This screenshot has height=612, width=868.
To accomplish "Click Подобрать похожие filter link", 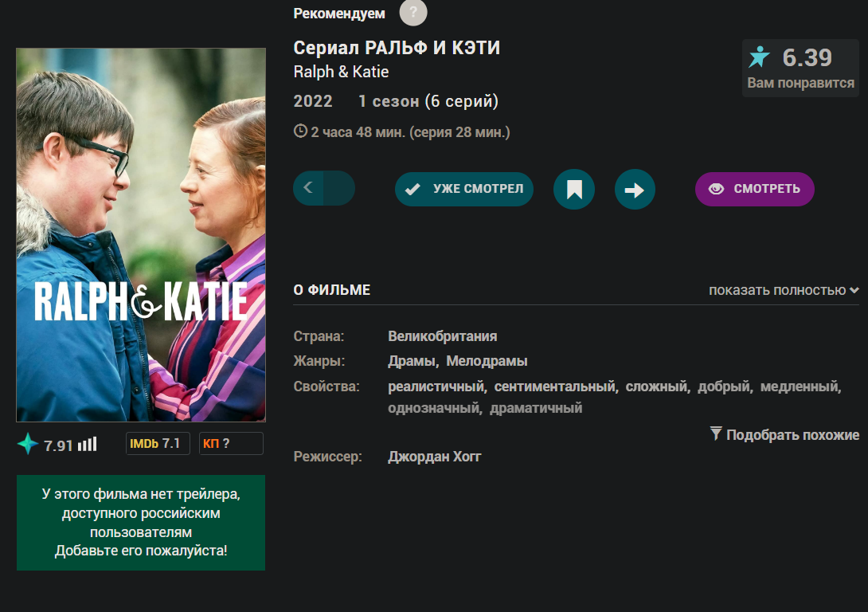I will (x=784, y=435).
